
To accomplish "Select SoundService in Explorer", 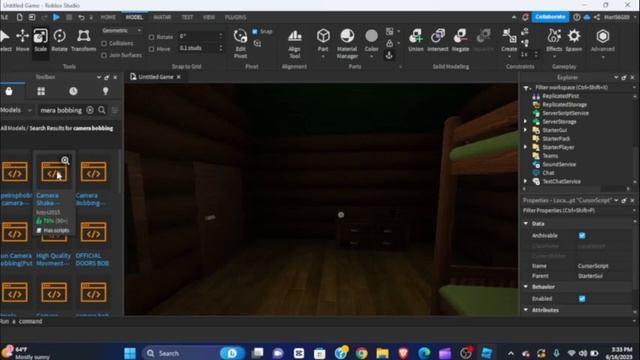I will (x=559, y=164).
